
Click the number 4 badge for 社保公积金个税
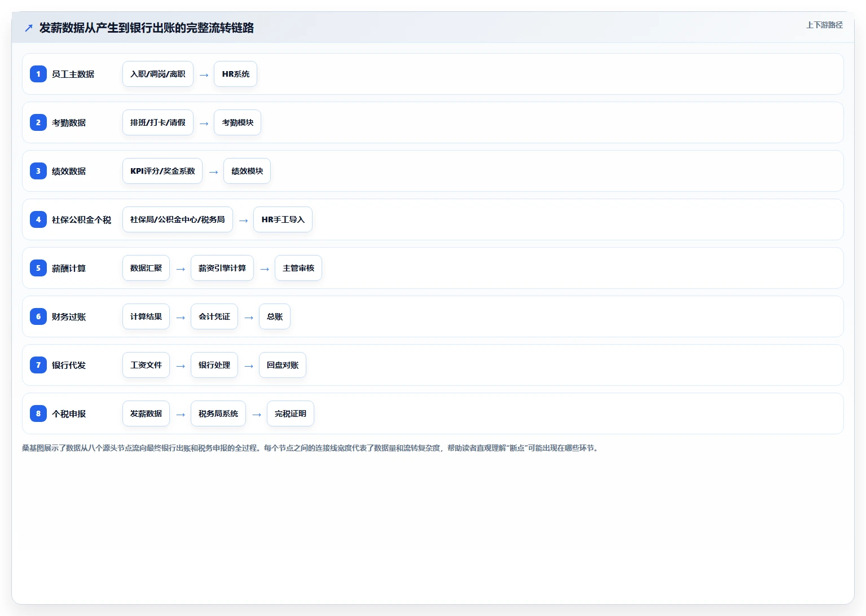coord(38,219)
